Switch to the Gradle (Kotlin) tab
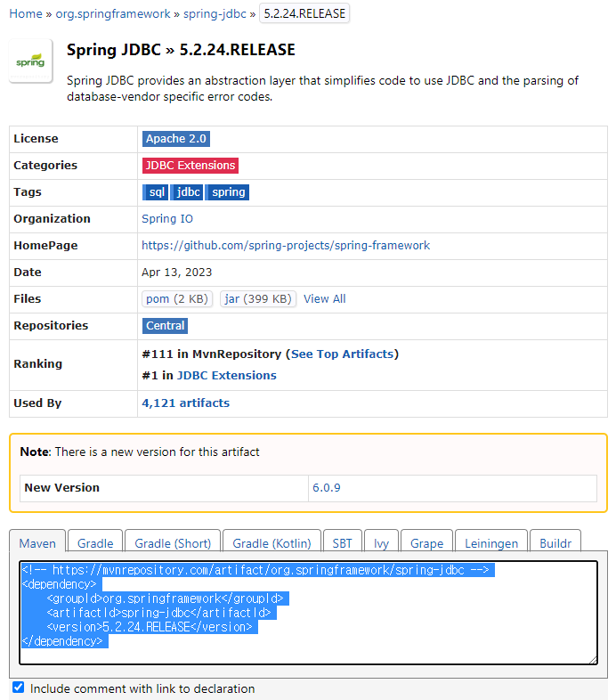 tap(272, 543)
